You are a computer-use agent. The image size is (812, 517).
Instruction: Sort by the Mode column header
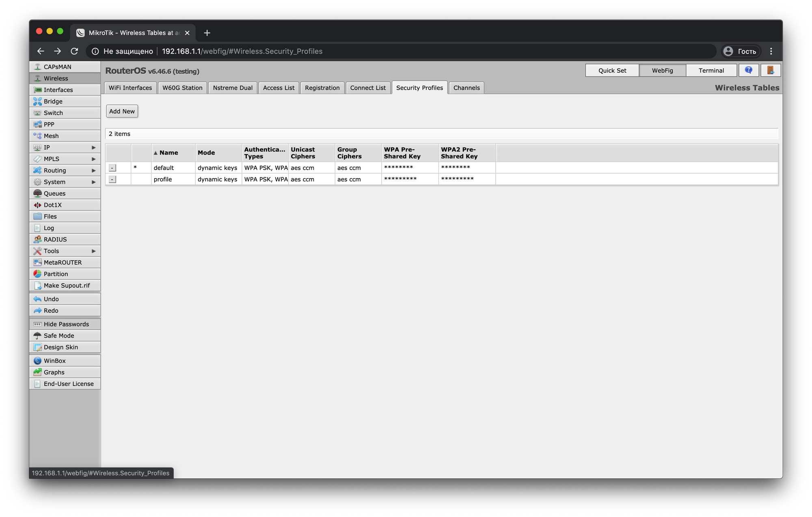pyautogui.click(x=218, y=153)
